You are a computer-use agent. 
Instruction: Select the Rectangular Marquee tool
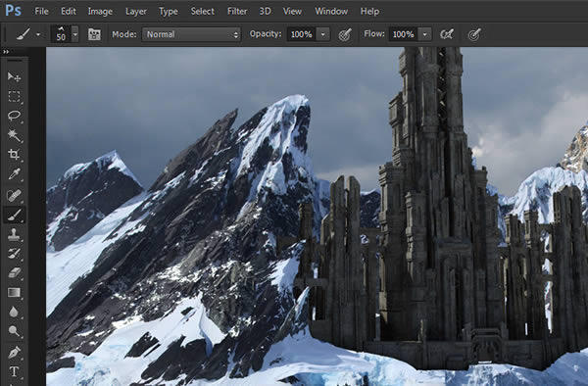click(14, 96)
